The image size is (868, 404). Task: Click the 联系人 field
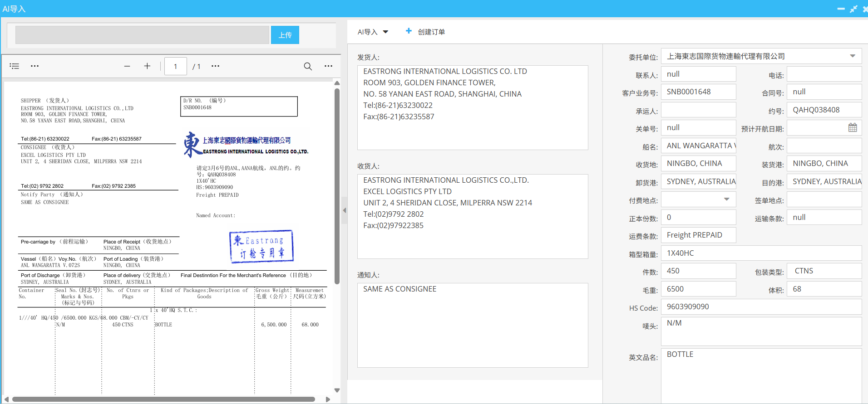[x=698, y=74]
